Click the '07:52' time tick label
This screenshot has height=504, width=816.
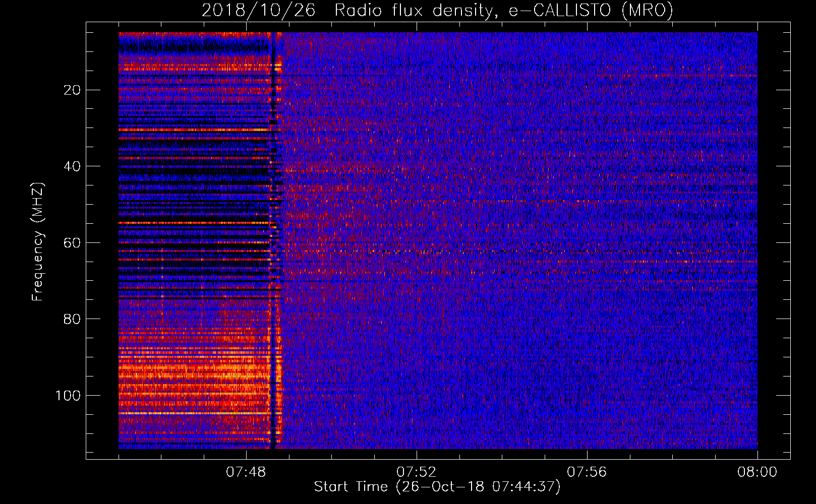pos(417,472)
